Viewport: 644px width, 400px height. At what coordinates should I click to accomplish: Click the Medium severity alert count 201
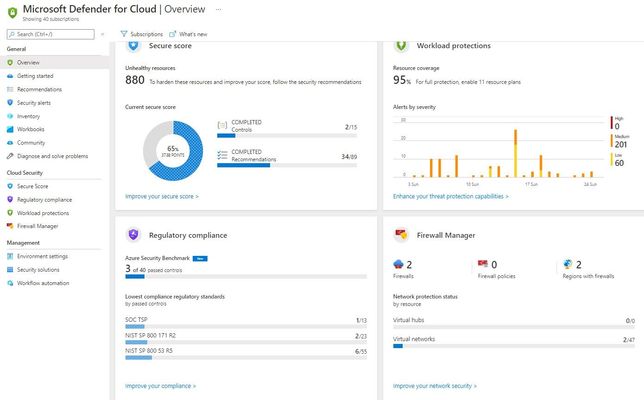(621, 144)
